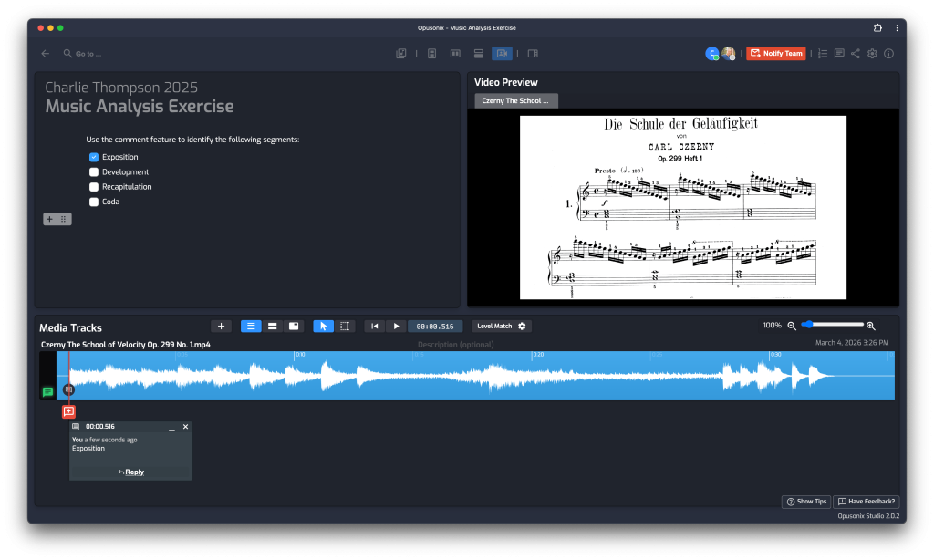Screen dimensions: 934x560
Task: Click the zoom out magnifier icon
Action: [792, 326]
